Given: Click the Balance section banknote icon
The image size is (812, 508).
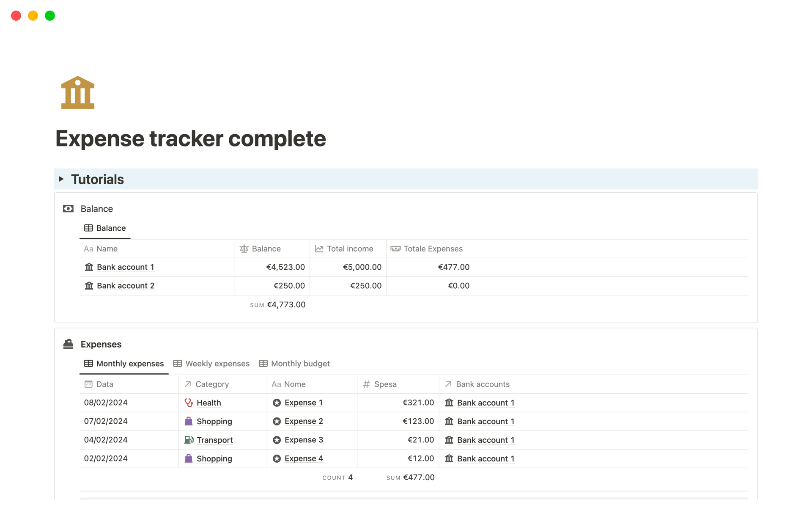Looking at the screenshot, I should point(68,209).
